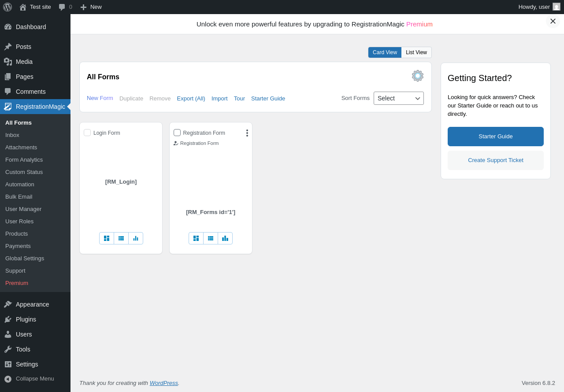Open the comments bubble in admin bar
Viewport: 564px width, 392px height.
tap(65, 7)
